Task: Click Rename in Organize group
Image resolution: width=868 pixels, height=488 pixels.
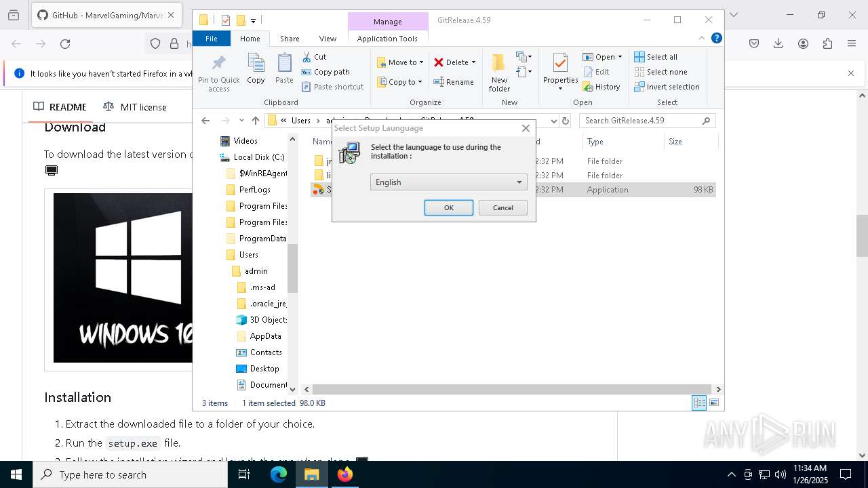Action: 454,82
